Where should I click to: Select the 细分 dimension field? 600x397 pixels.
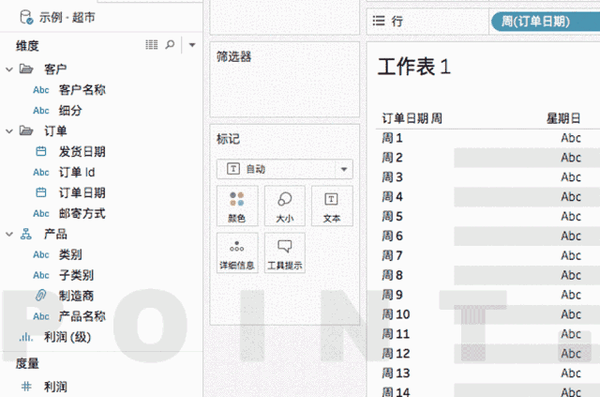click(x=70, y=111)
